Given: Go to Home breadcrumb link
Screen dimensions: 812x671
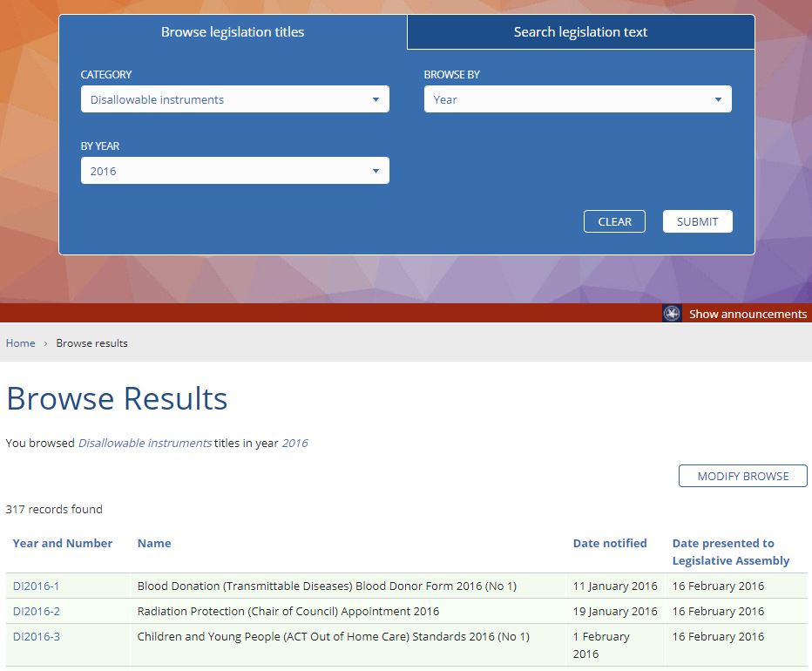Looking at the screenshot, I should 21,343.
